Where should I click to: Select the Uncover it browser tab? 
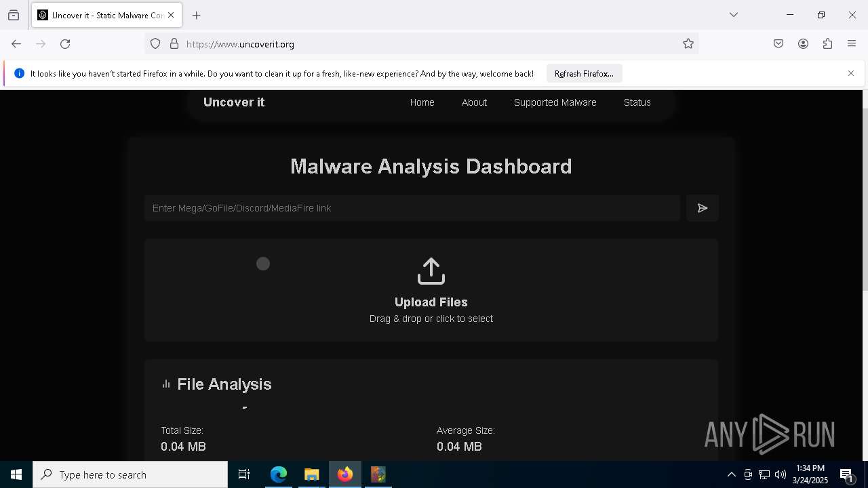click(x=106, y=15)
